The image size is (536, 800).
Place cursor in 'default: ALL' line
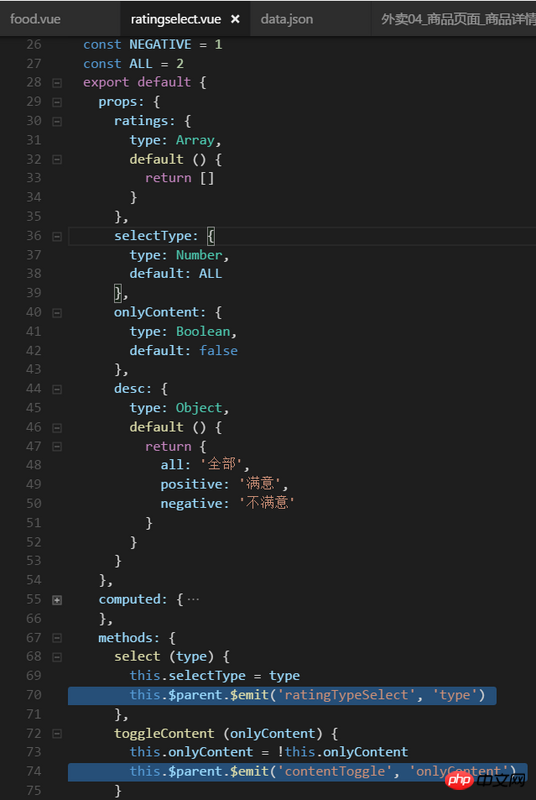coord(175,274)
